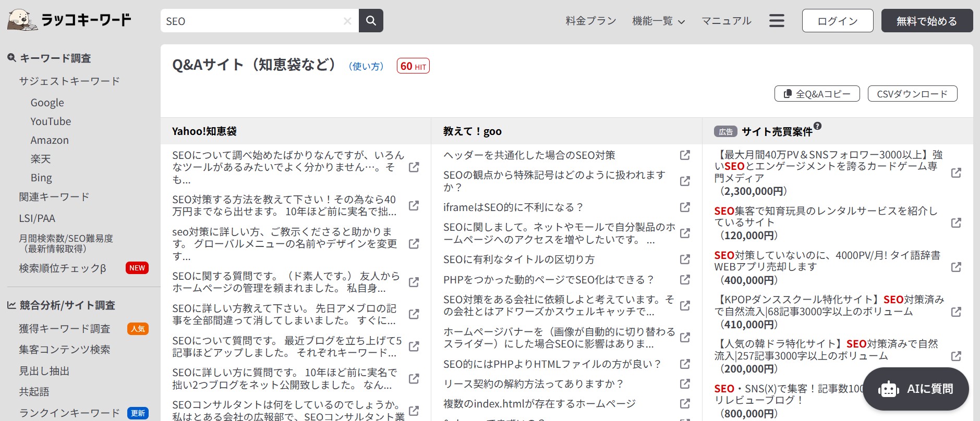Open external link for 'SEOコンサルタントは何を' question
The width and height of the screenshot is (980, 421).
click(x=414, y=411)
